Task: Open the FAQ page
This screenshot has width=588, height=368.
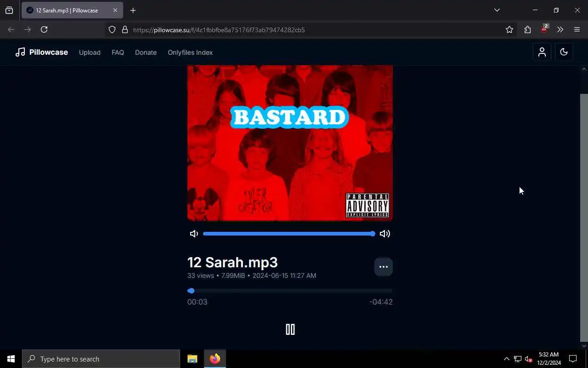Action: click(x=118, y=52)
